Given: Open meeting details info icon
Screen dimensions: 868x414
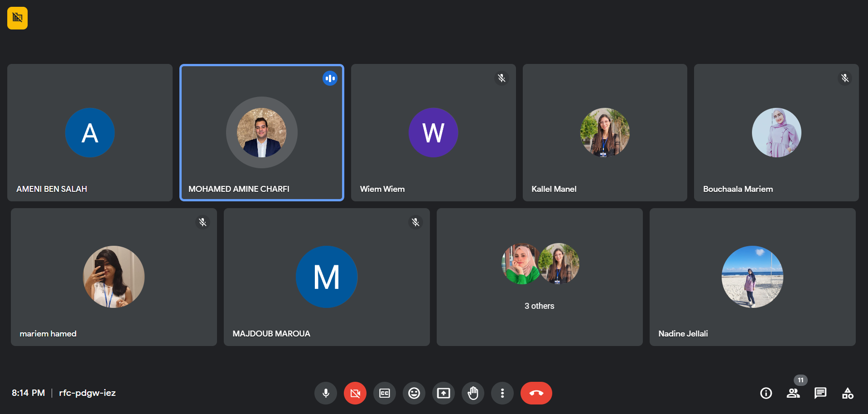Looking at the screenshot, I should pyautogui.click(x=766, y=393).
